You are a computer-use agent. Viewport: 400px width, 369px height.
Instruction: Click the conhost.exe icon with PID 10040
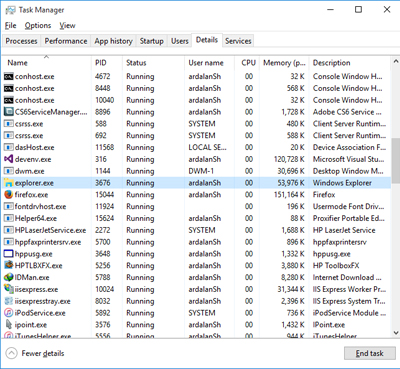click(8, 100)
